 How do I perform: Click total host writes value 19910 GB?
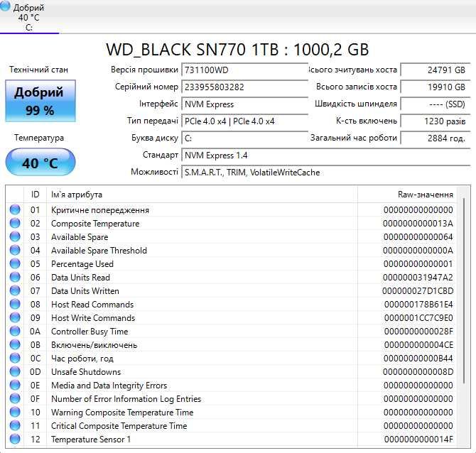[x=436, y=87]
